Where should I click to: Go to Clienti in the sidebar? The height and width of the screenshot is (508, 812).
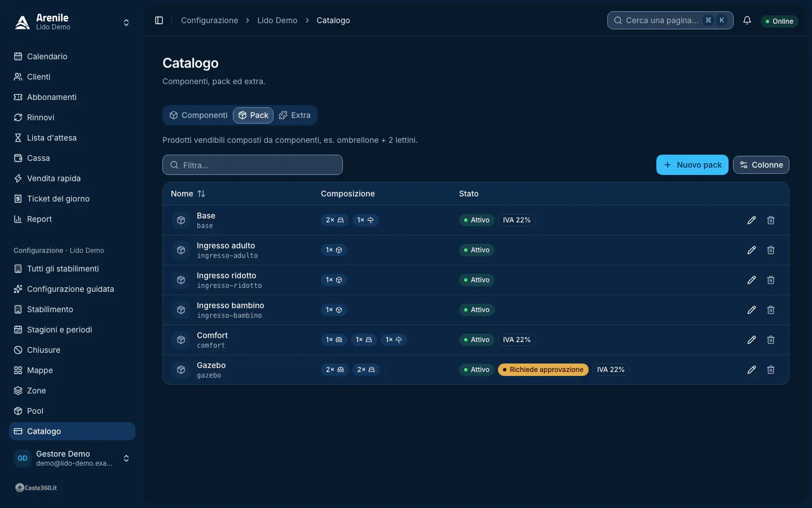[72, 77]
